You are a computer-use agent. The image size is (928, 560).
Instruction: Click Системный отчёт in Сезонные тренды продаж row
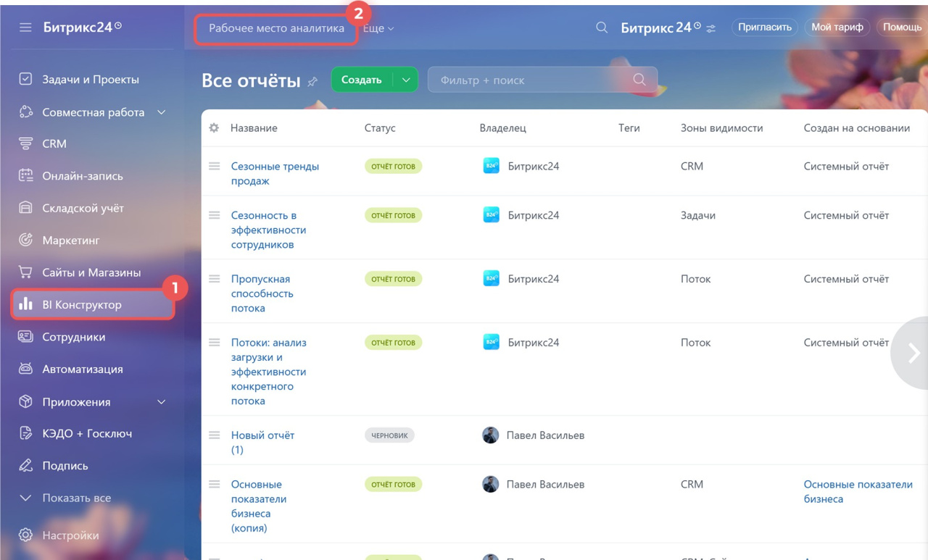click(x=846, y=166)
